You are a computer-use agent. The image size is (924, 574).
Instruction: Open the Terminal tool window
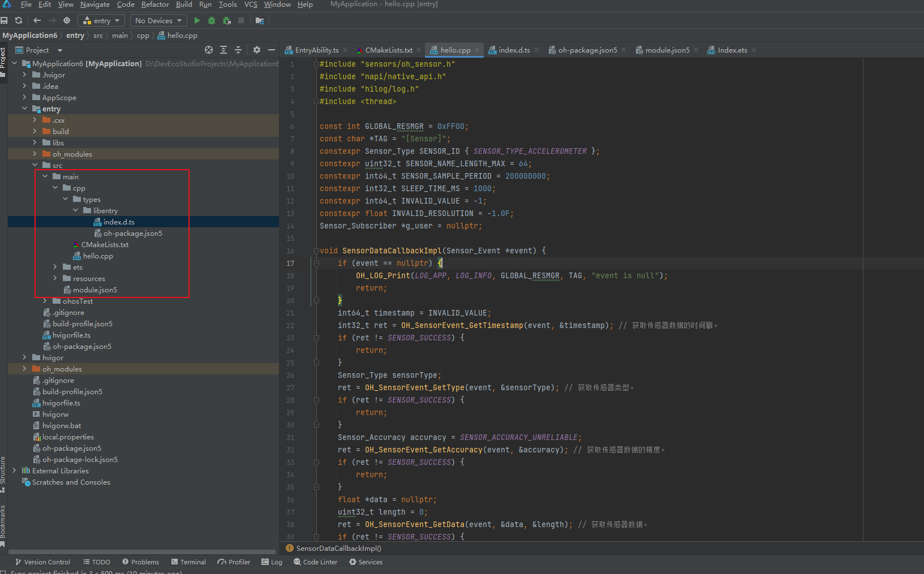(188, 562)
